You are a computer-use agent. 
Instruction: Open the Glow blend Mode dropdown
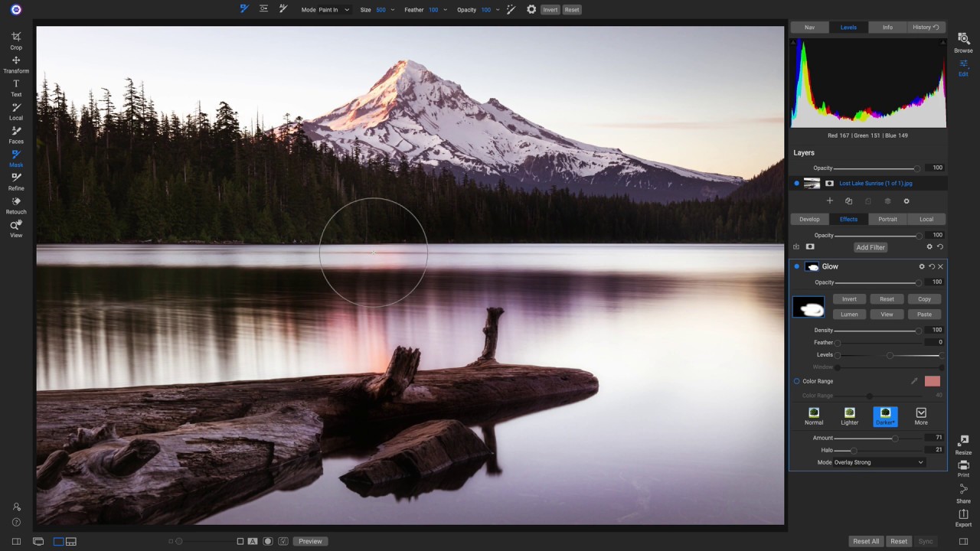pos(878,462)
